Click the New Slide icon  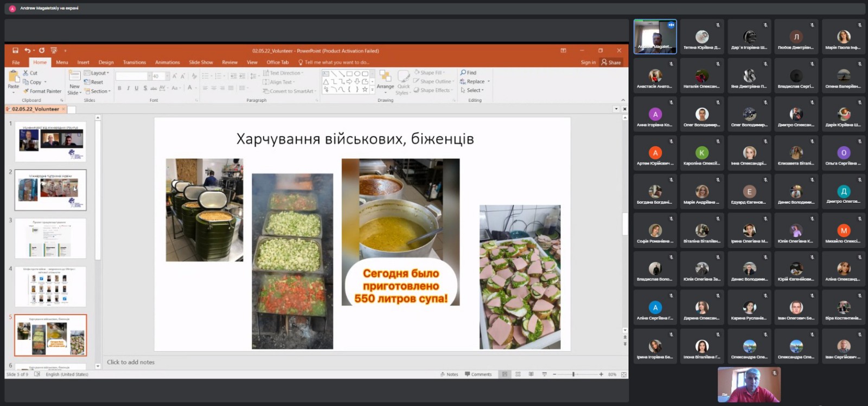click(74, 76)
